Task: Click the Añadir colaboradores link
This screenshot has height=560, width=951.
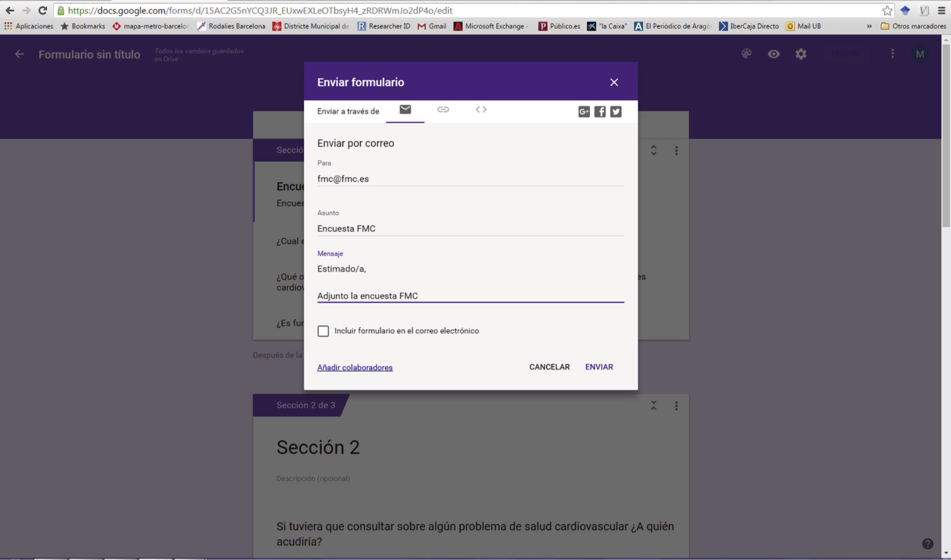Action: click(355, 367)
